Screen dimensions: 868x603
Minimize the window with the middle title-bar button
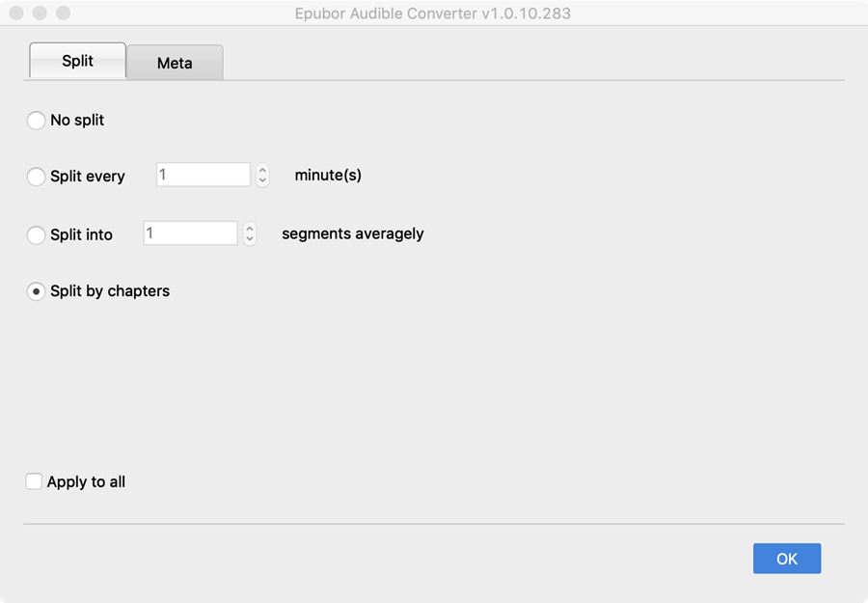40,14
